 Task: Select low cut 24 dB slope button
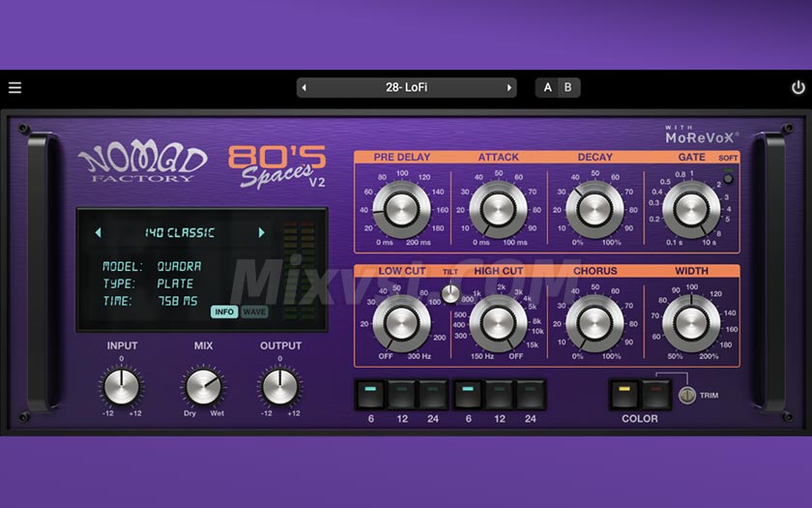click(x=432, y=395)
